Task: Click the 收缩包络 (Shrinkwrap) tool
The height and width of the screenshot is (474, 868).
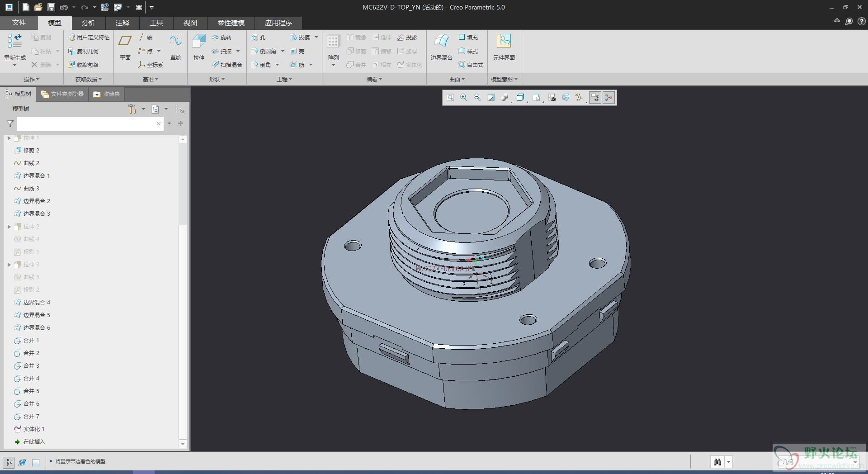Action: click(x=83, y=65)
